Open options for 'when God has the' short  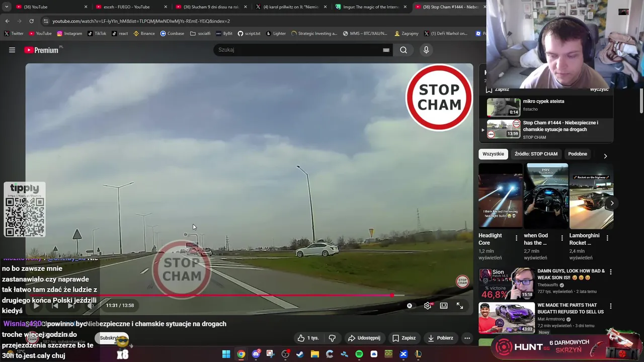[562, 238]
